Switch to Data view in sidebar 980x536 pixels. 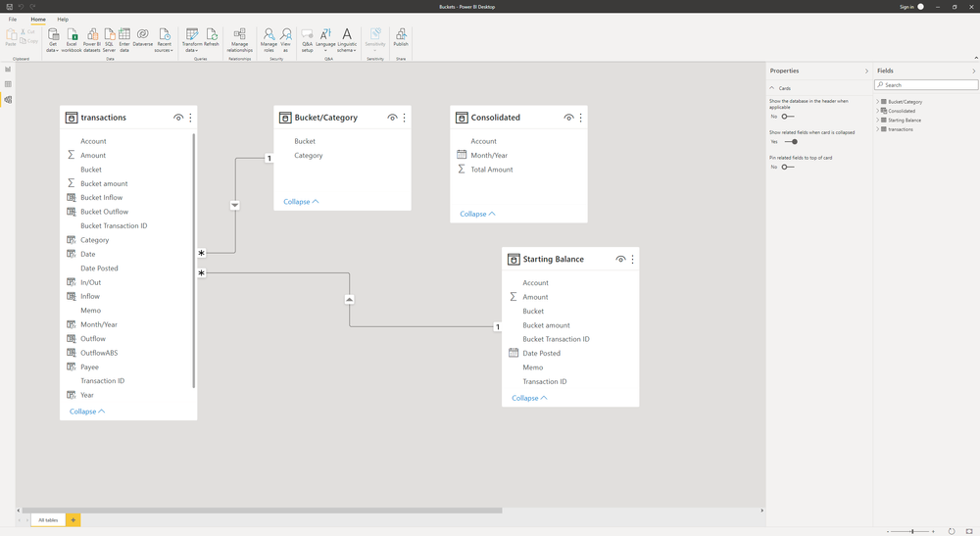8,84
